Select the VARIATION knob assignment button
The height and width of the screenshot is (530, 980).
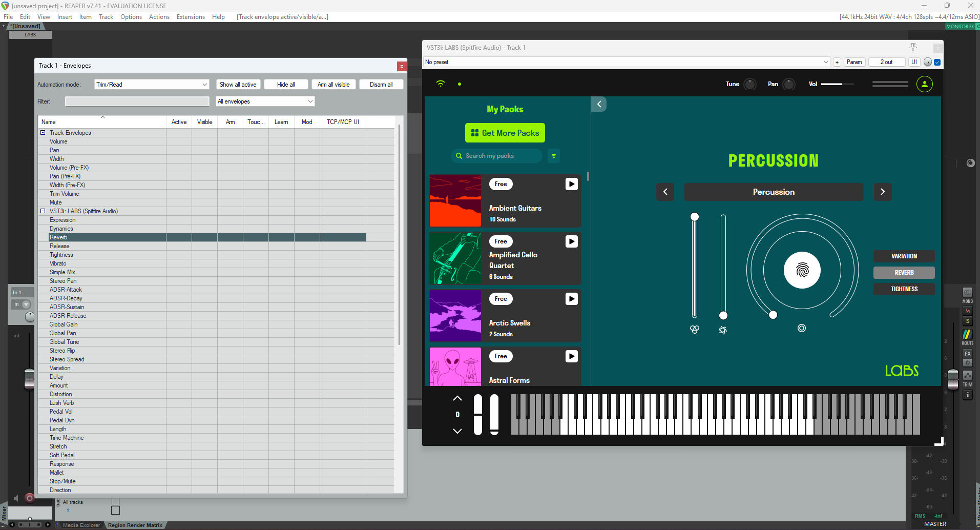[904, 256]
